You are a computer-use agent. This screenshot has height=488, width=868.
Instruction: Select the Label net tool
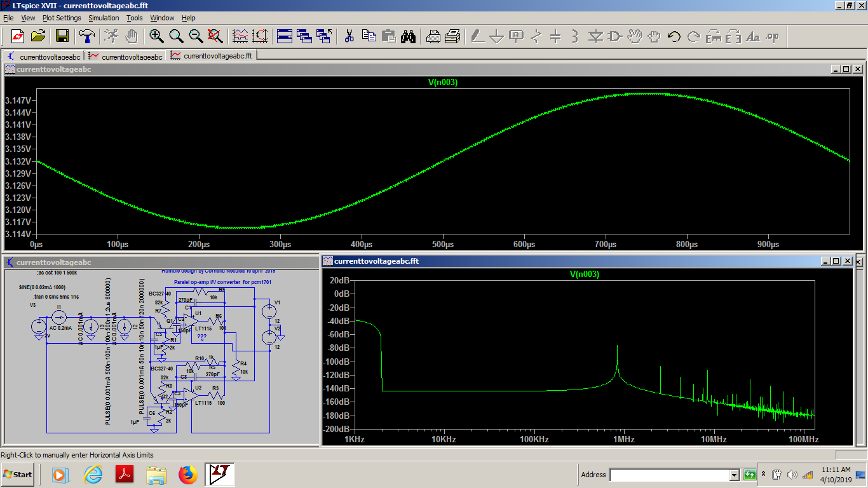tap(517, 36)
